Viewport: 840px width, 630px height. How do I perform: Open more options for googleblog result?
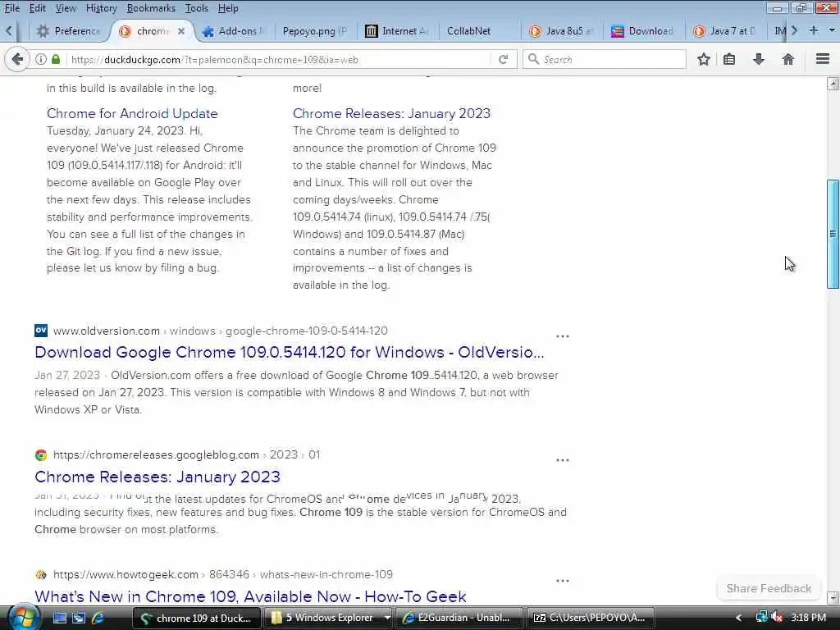562,460
